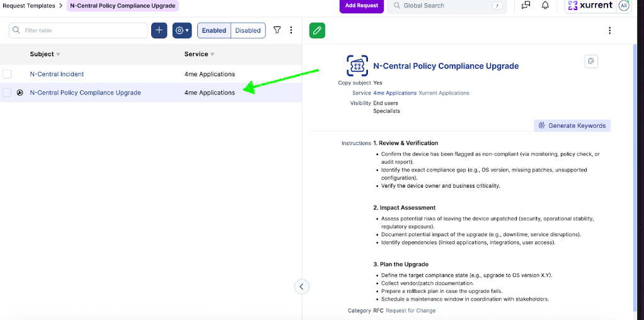
Task: Click 'Verify the device owner and business criticality'
Action: (440, 186)
